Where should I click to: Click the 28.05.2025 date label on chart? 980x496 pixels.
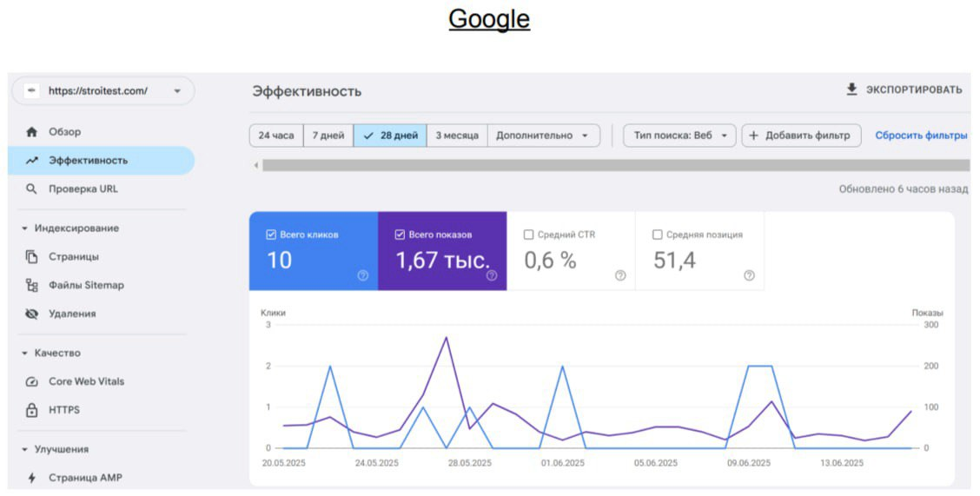pos(469,464)
